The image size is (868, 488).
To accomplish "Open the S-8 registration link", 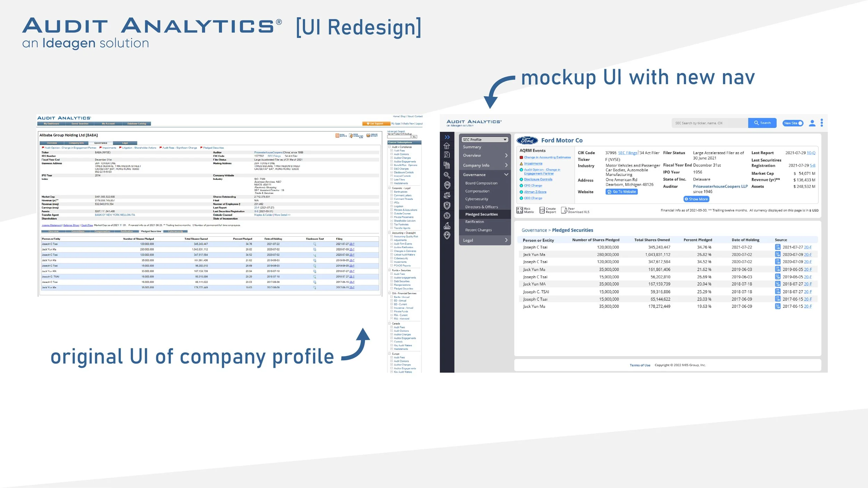I will (x=812, y=166).
